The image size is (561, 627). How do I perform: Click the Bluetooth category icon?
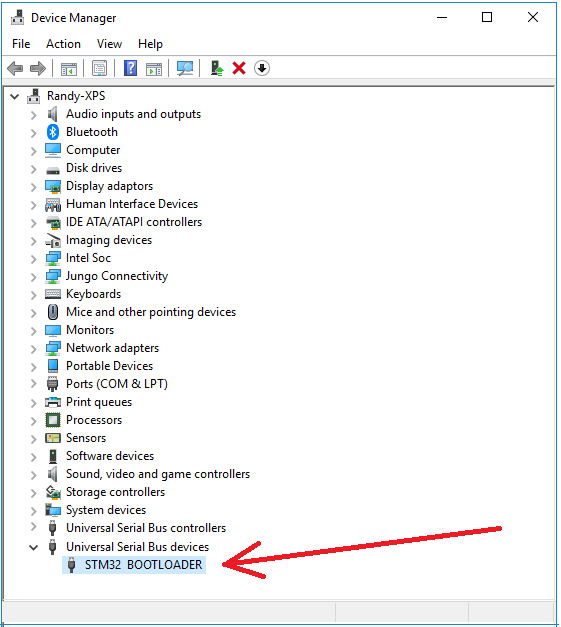tap(53, 132)
